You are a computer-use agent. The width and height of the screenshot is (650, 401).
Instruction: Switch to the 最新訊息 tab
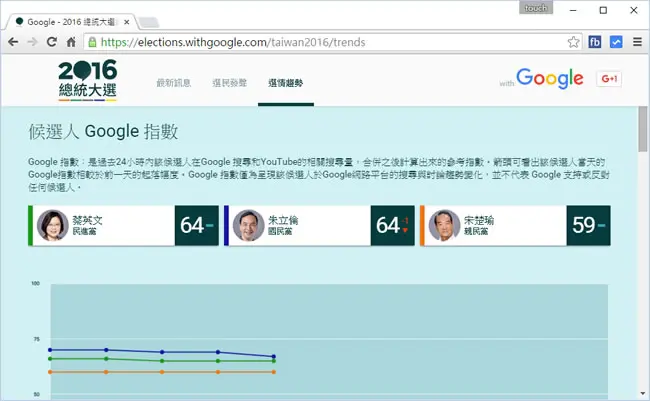click(x=174, y=83)
